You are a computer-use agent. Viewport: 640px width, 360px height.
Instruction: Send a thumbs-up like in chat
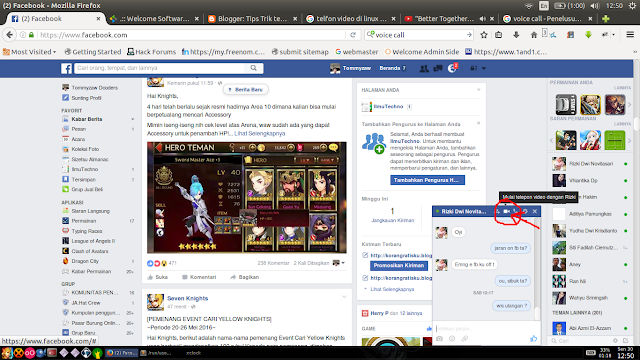pyautogui.click(x=533, y=339)
